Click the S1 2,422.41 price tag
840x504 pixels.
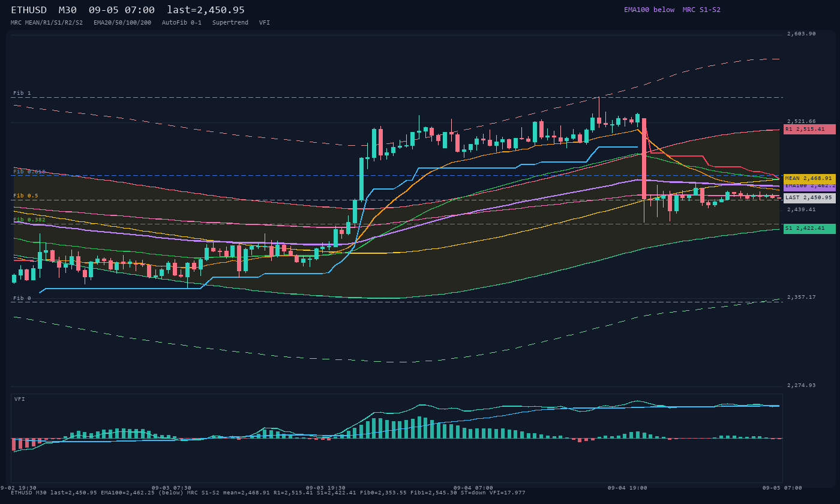pos(809,229)
